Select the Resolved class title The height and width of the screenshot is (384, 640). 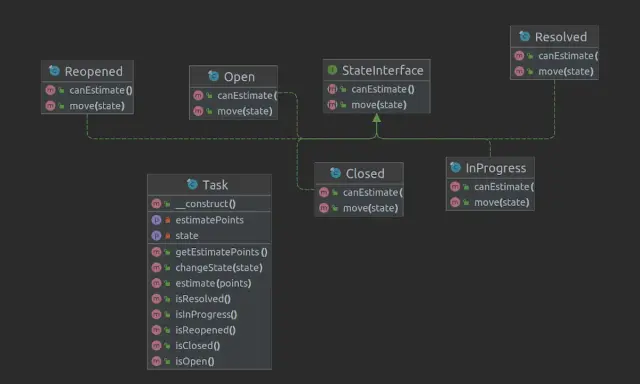(561, 37)
